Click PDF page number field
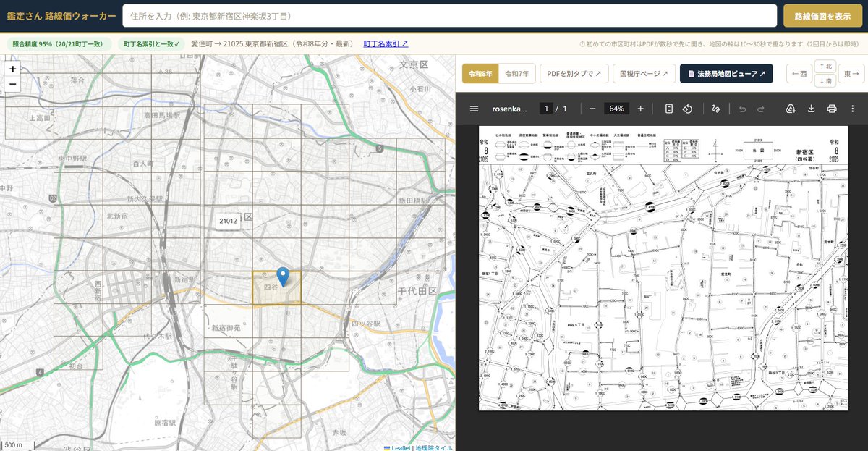 tap(547, 109)
